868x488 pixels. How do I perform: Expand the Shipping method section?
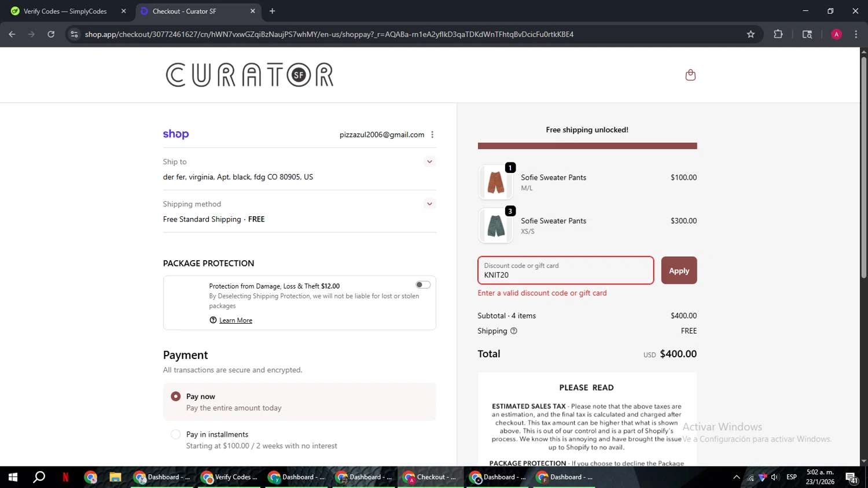point(429,204)
